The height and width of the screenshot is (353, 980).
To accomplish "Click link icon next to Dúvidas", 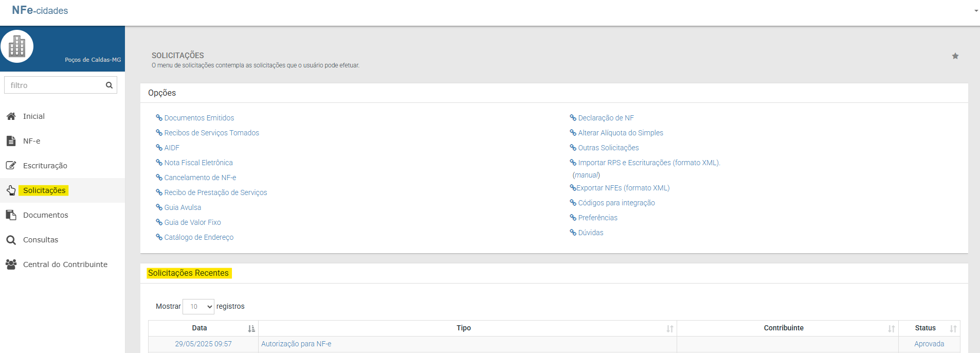I will click(x=573, y=233).
